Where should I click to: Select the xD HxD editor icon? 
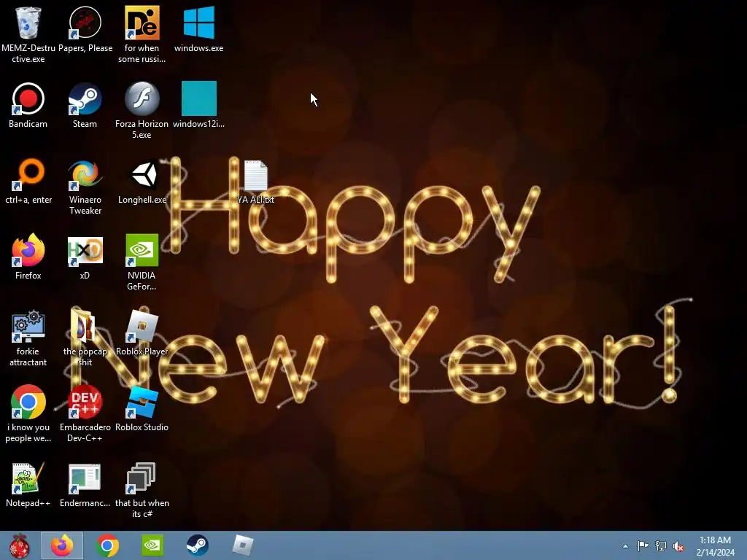85,251
